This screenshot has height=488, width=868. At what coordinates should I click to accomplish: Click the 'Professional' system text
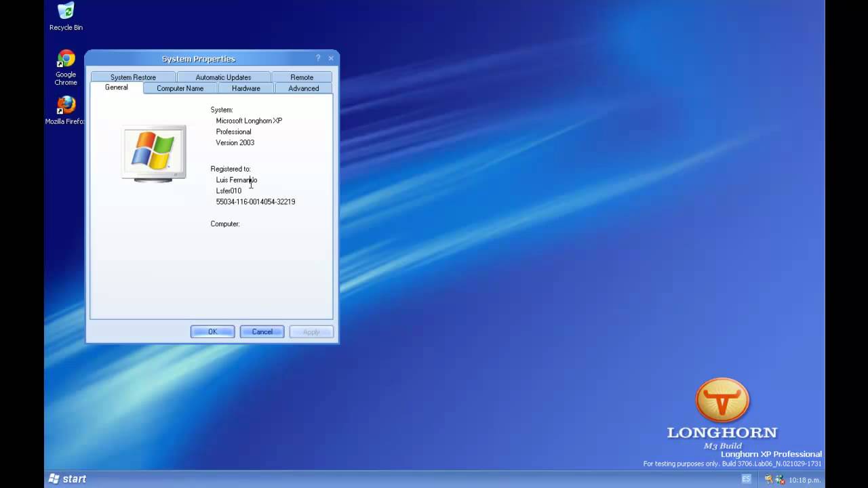[x=233, y=131]
